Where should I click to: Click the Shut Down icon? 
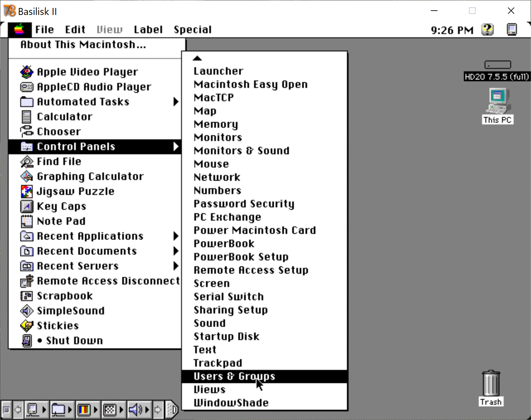pos(27,341)
